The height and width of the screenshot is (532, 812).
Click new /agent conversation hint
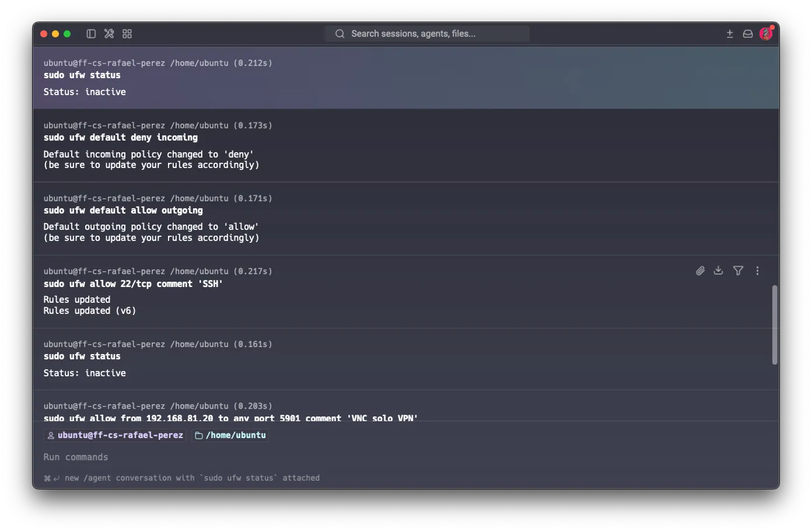point(182,478)
